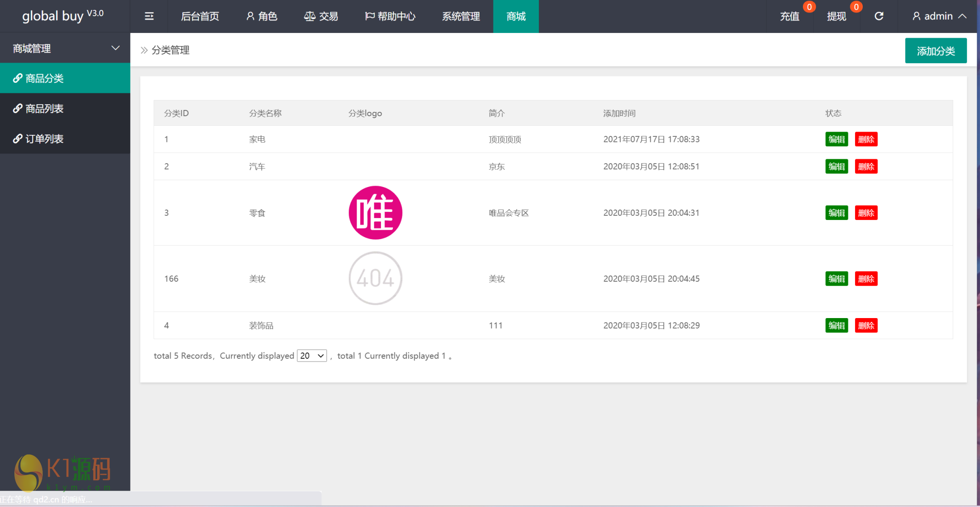Collapse sidebar using the hamburger menu icon
This screenshot has width=980, height=507.
coord(149,16)
